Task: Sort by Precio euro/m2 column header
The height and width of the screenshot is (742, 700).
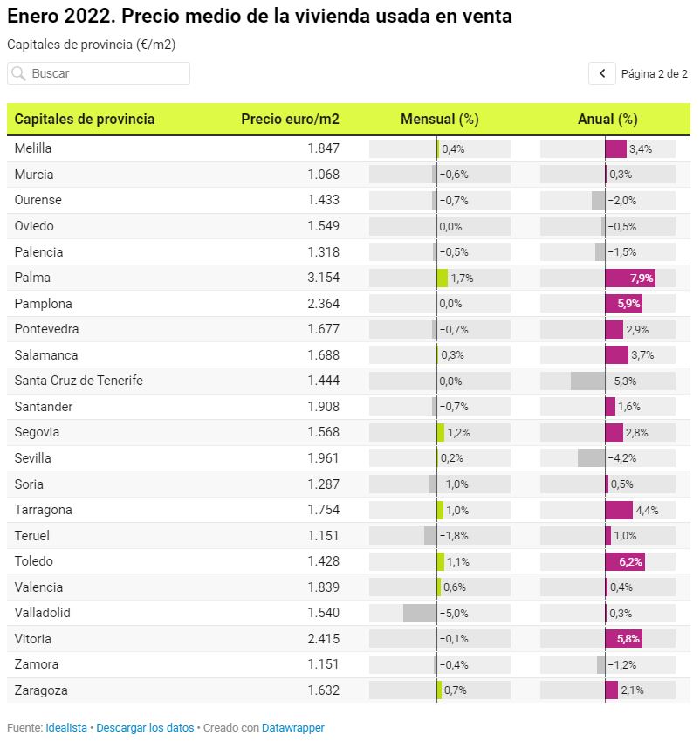Action: pyautogui.click(x=290, y=120)
